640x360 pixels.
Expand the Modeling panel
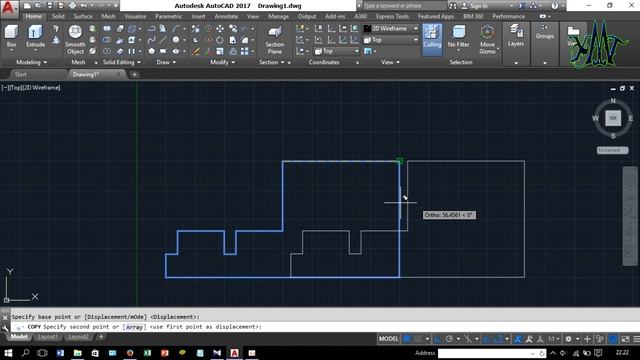[x=31, y=62]
